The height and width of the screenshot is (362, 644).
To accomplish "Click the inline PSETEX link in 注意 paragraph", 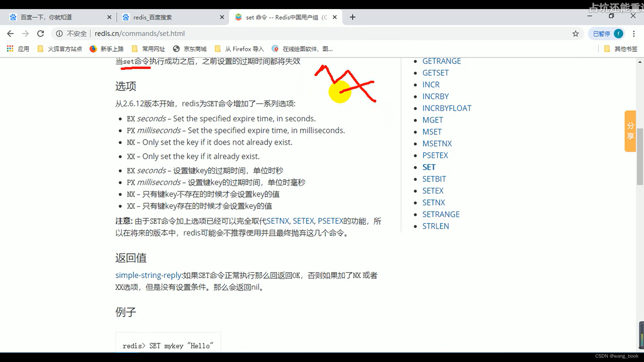I will (x=330, y=221).
